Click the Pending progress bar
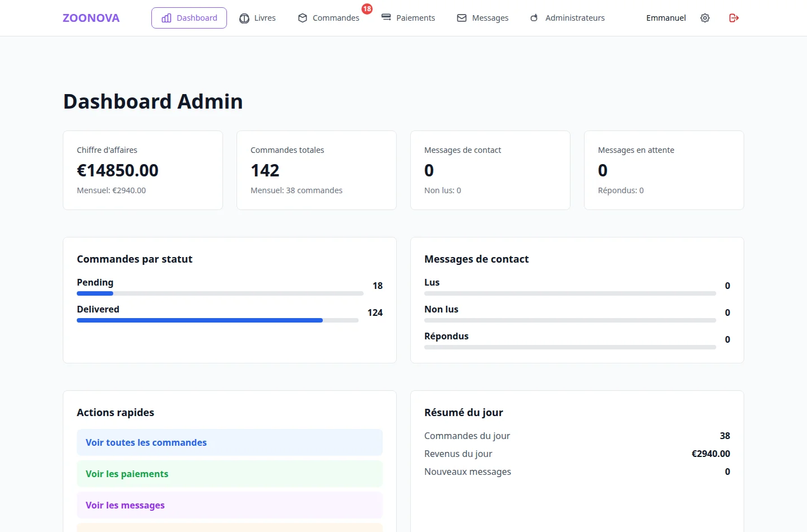Screen dimensions: 807x532 tap(220, 293)
